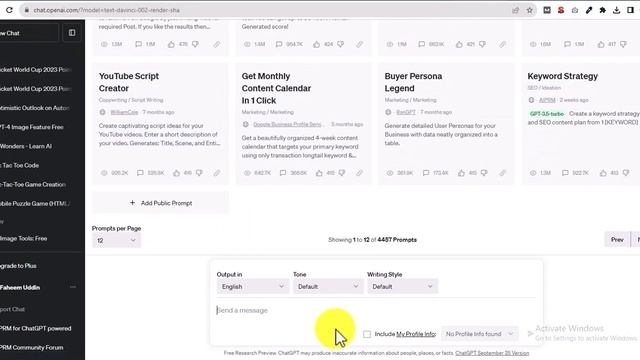
Task: Open the Tone Default dropdown
Action: pos(328,287)
